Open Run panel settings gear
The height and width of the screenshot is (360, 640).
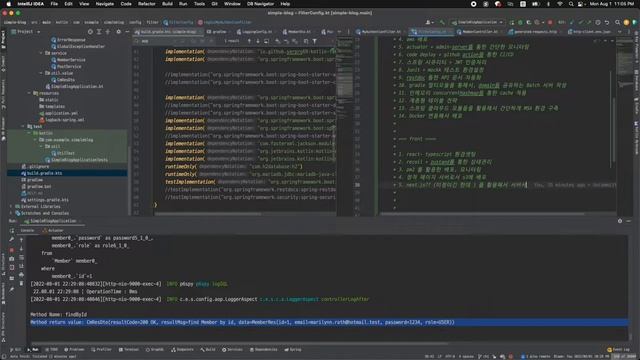[620, 221]
